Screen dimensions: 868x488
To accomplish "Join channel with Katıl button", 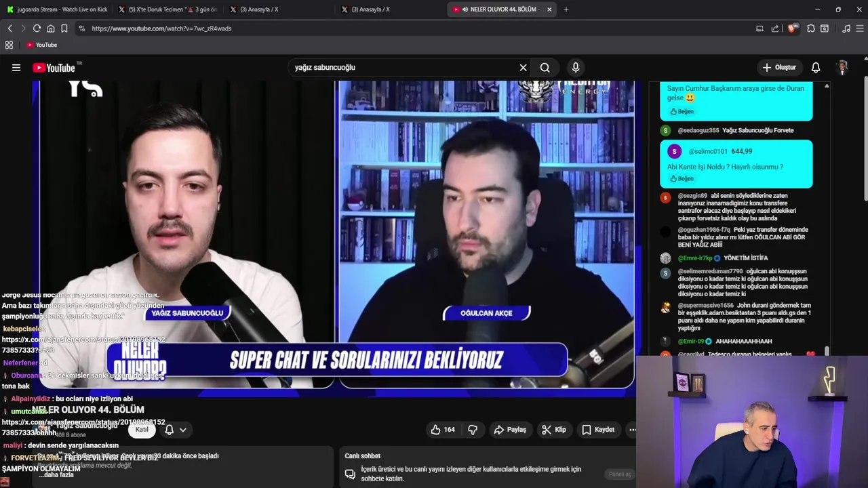I will tap(142, 430).
